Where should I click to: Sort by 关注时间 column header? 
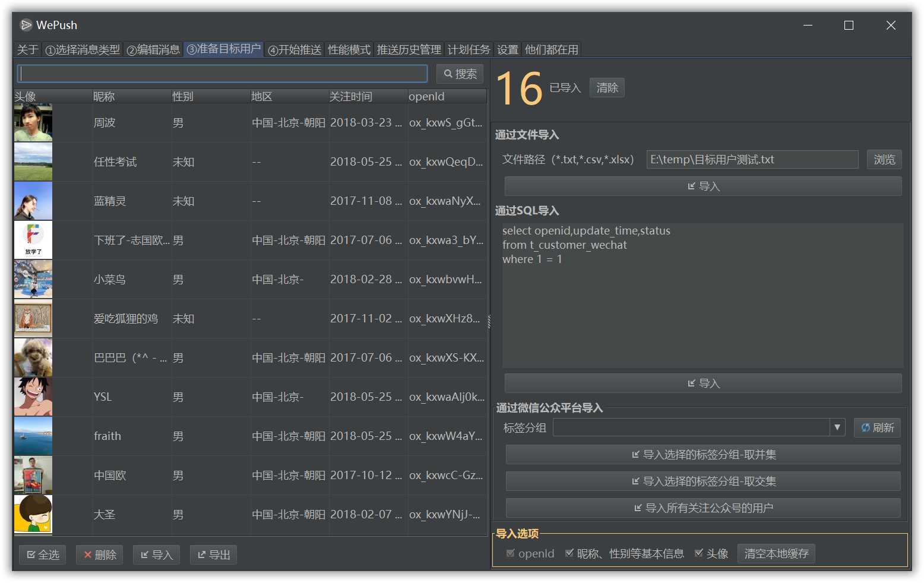click(368, 96)
